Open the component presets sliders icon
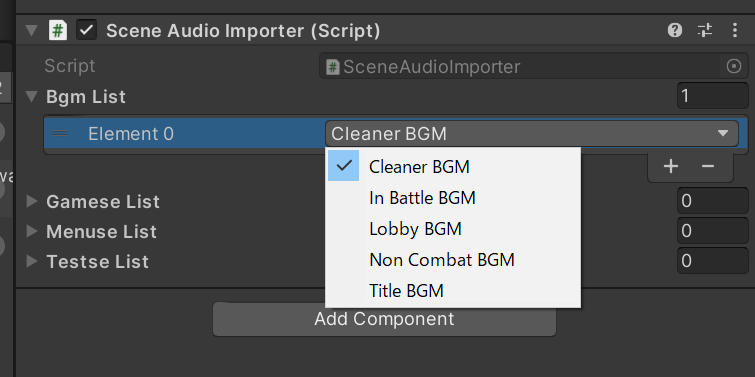The image size is (755, 377). [x=705, y=30]
